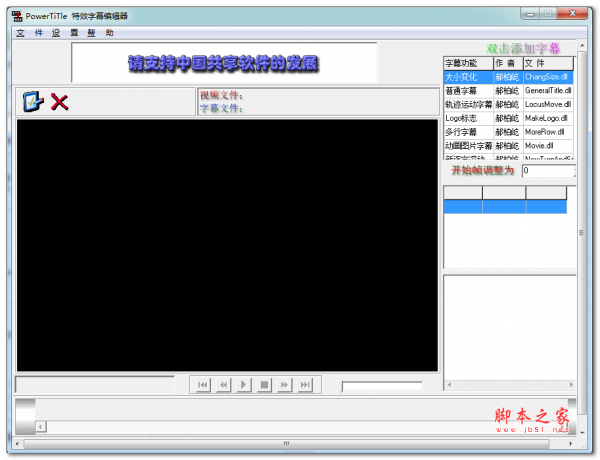Viewport: 600px width, 460px height.
Task: Click the 视频文件 label
Action: 221,95
